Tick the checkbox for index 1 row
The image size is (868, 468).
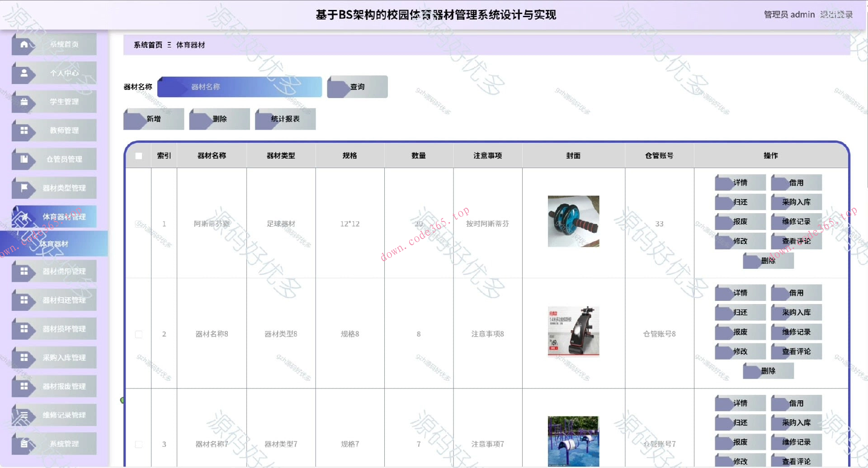(139, 224)
